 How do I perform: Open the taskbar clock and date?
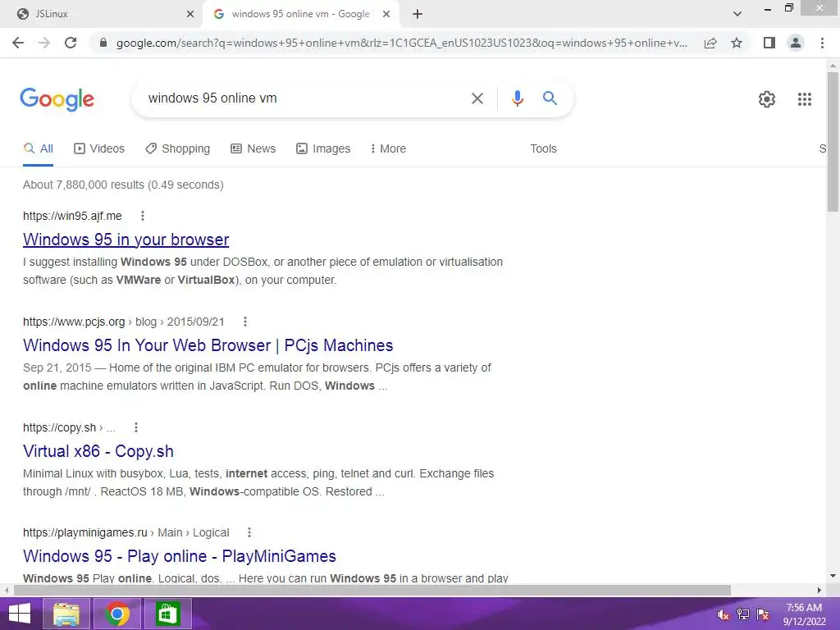click(804, 614)
